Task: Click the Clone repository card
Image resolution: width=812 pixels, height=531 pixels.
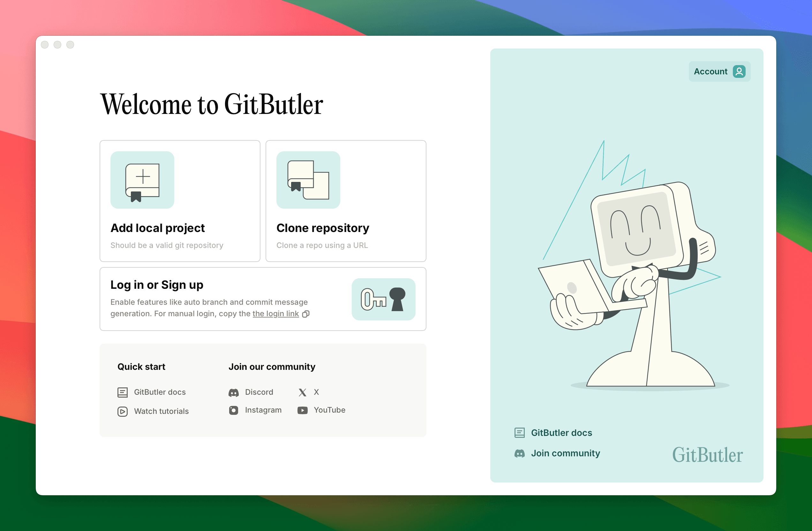Action: point(346,200)
